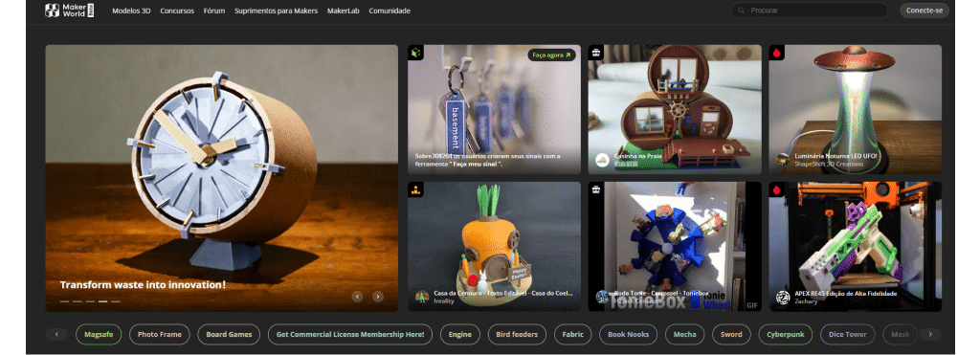980x355 pixels.
Task: Select Mask tag
Action: tap(900, 334)
